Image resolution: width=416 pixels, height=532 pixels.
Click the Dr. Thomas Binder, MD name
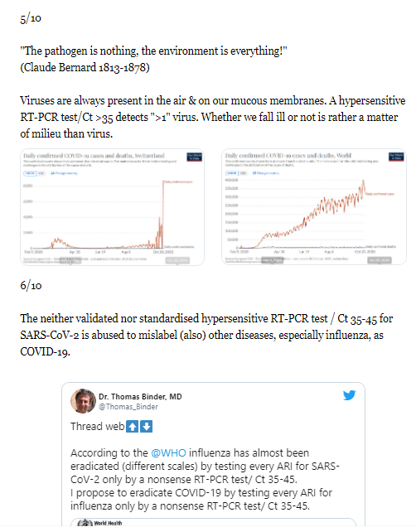point(140,397)
